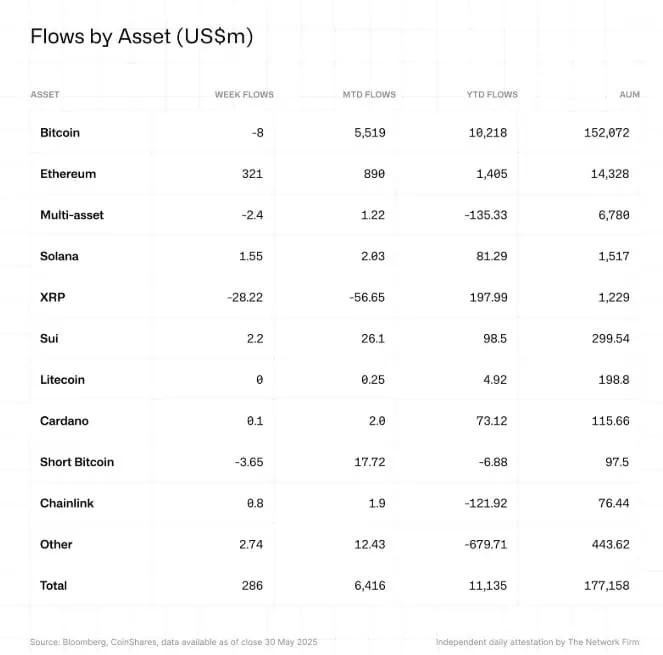Viewport: 663px width, 655px height.
Task: Select the WEEK FLOWS column header
Action: click(244, 94)
